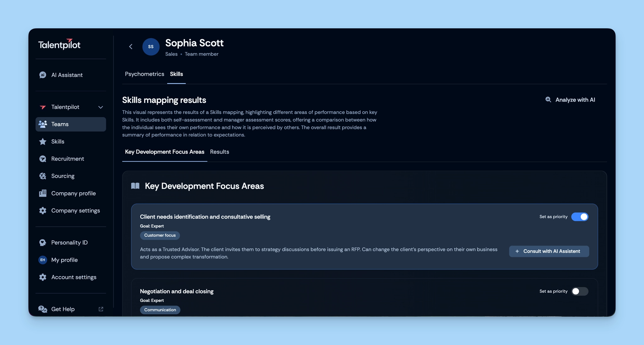This screenshot has width=644, height=345.
Task: Open Company settings gear icon
Action: click(43, 211)
